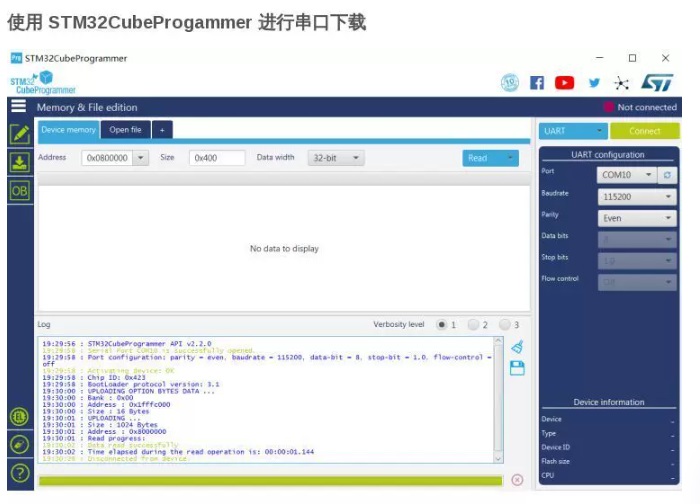Set verbosity level to 3
700x504 pixels.
point(505,325)
